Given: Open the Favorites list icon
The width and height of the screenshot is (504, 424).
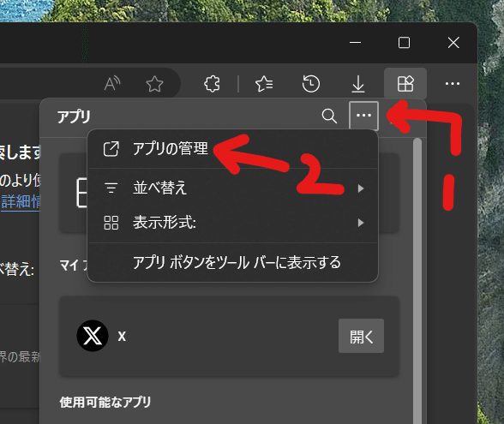Looking at the screenshot, I should 264,84.
